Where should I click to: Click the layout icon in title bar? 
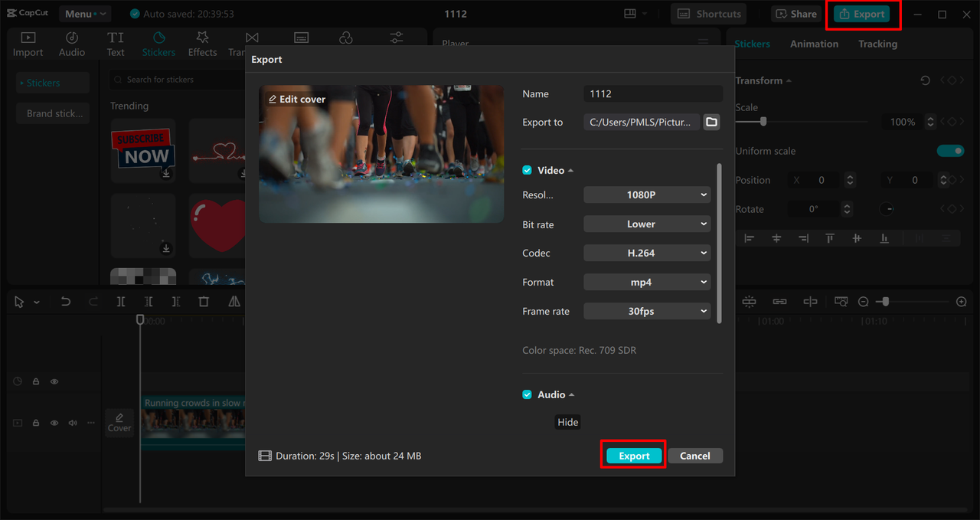[631, 14]
